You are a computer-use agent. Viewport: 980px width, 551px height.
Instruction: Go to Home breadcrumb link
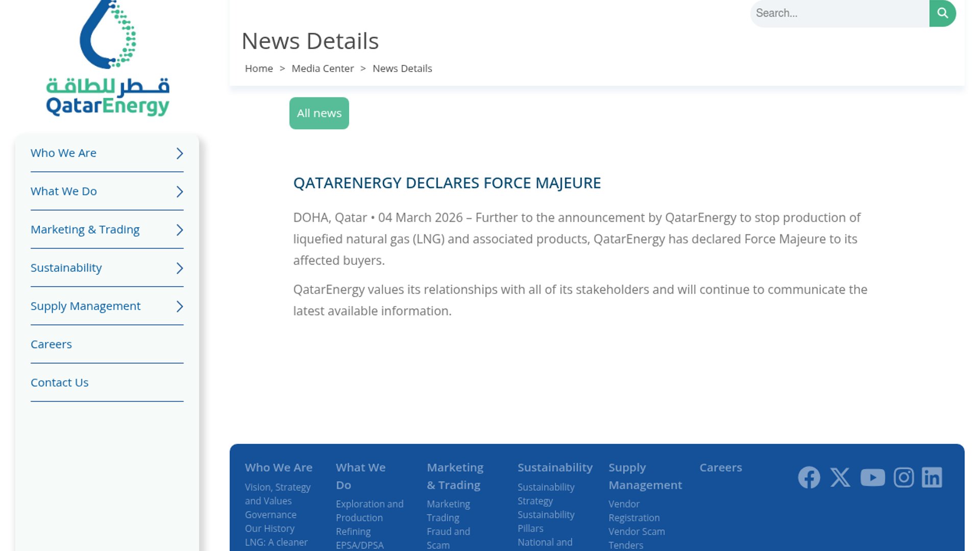pyautogui.click(x=259, y=68)
